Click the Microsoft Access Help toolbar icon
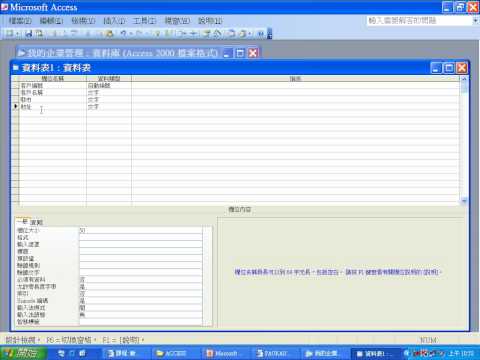 261,33
